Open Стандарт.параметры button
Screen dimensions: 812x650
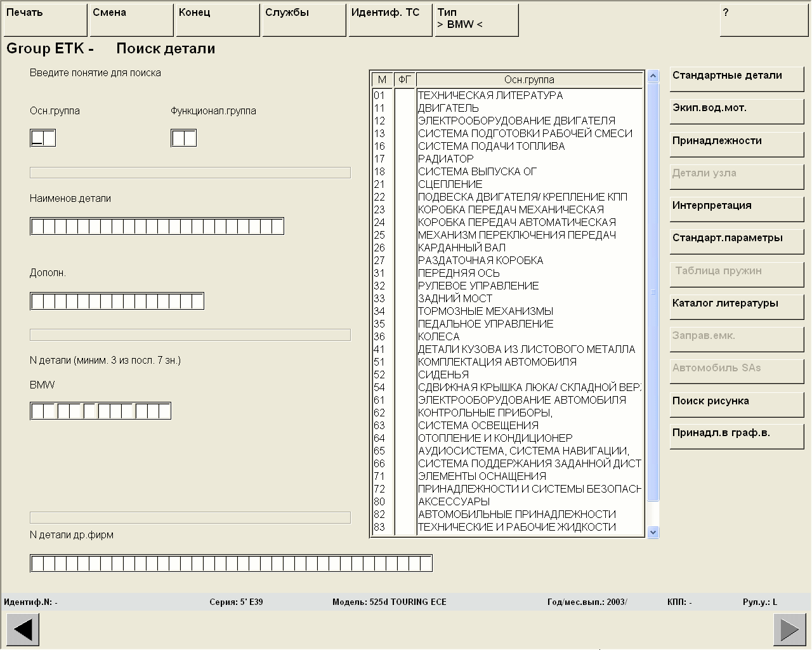point(737,242)
